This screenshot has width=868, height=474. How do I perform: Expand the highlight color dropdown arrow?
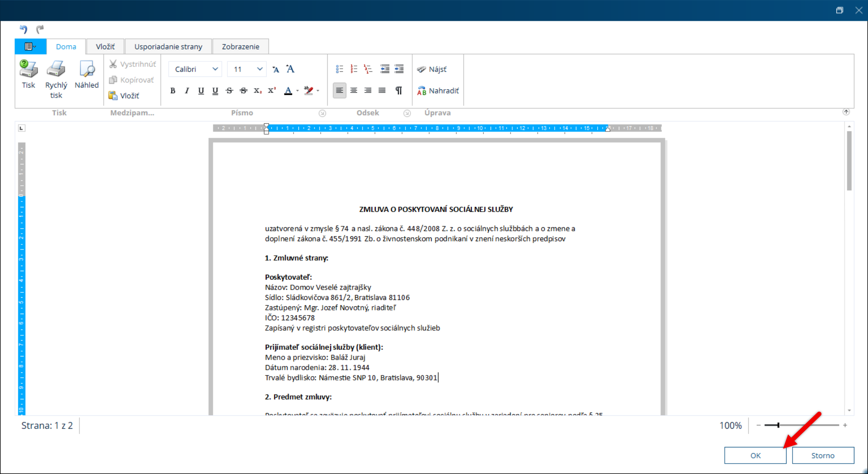318,91
